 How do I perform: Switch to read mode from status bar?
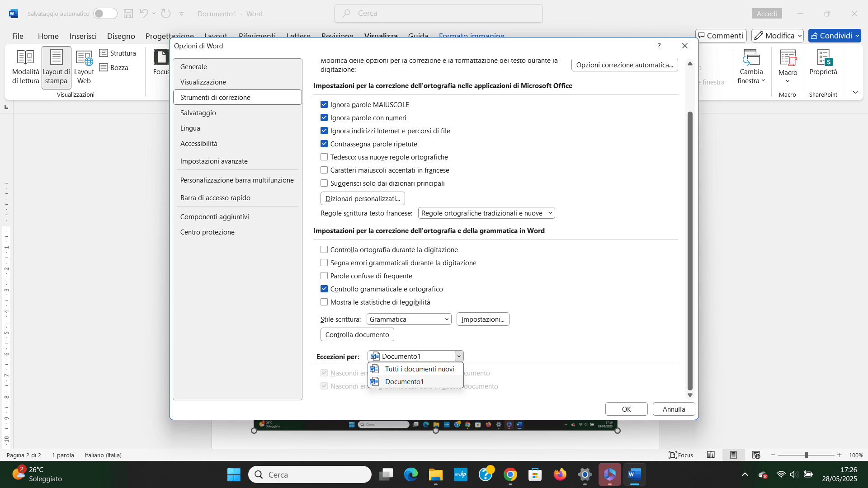coord(711,455)
